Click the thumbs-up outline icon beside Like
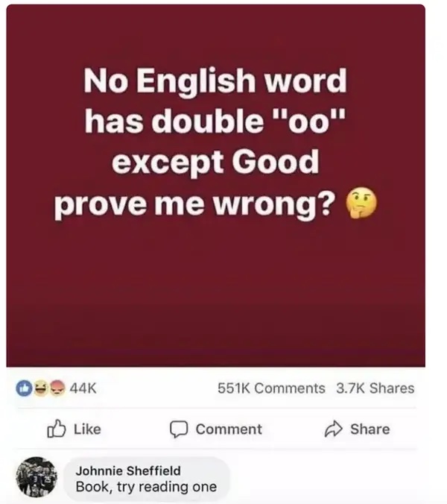 (x=57, y=429)
